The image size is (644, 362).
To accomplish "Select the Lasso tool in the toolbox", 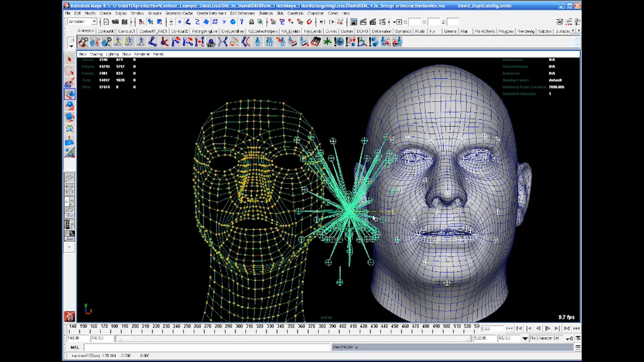I will coord(69,71).
